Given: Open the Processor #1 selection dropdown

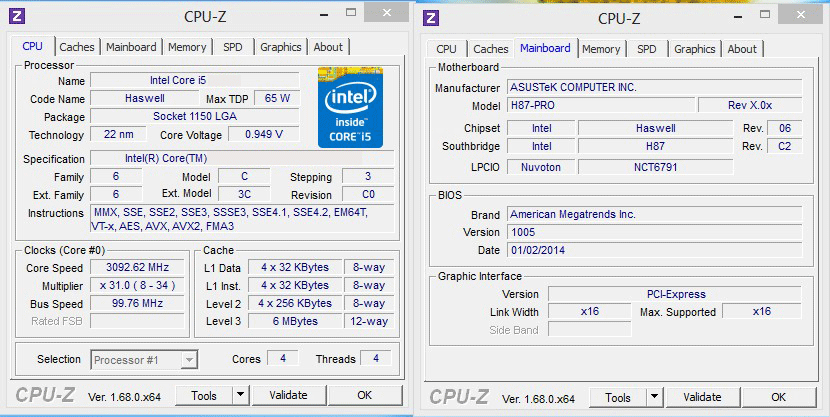Looking at the screenshot, I should (144, 360).
